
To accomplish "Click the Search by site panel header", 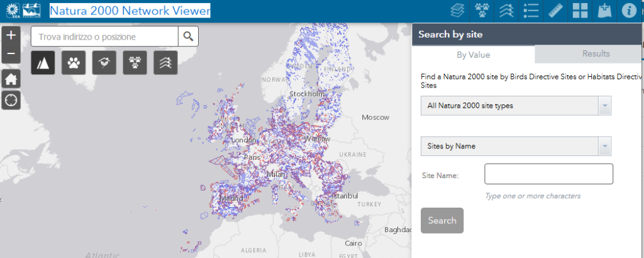I will tap(528, 35).
